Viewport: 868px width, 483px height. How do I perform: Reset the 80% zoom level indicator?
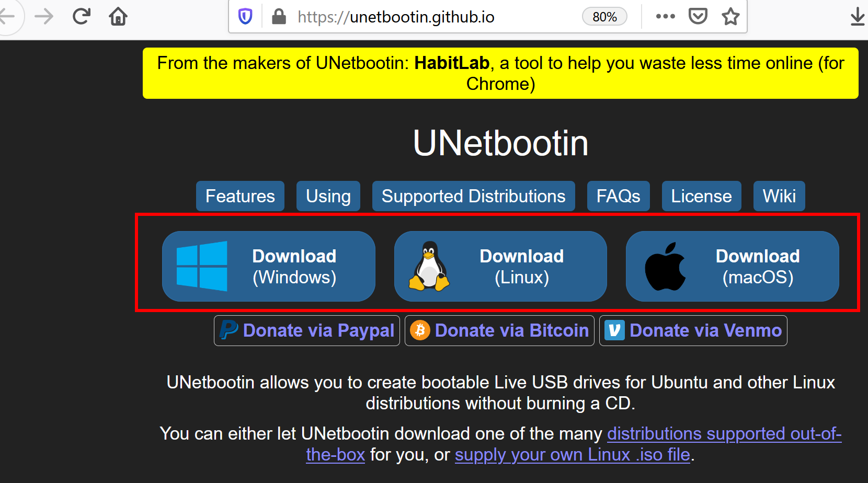pos(604,17)
